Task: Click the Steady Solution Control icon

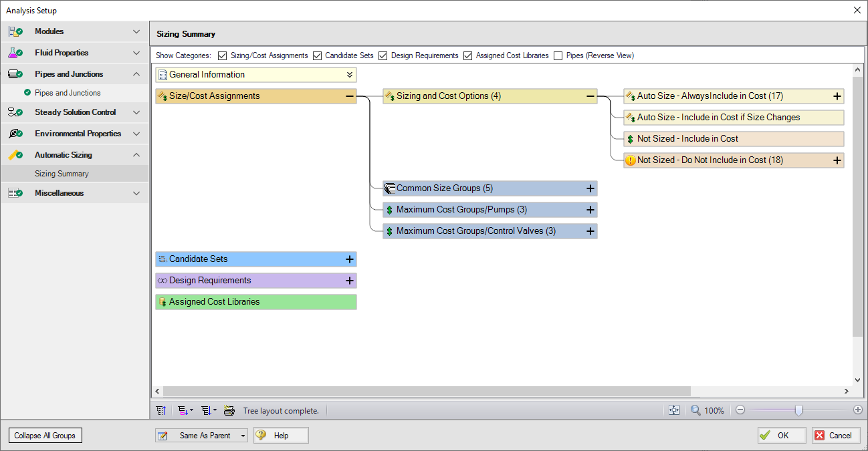Action: click(15, 112)
